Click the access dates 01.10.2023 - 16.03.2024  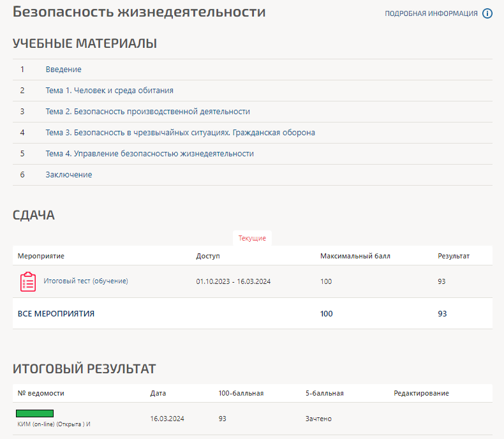click(x=233, y=281)
